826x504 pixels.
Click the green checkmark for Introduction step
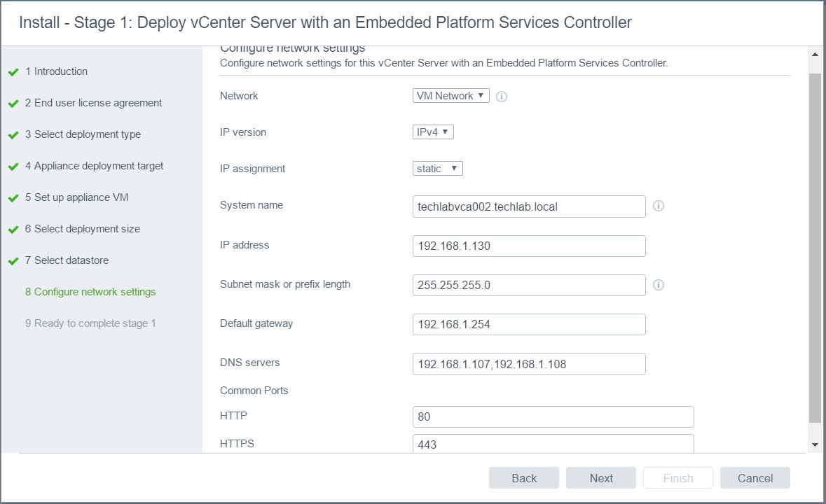[x=13, y=72]
